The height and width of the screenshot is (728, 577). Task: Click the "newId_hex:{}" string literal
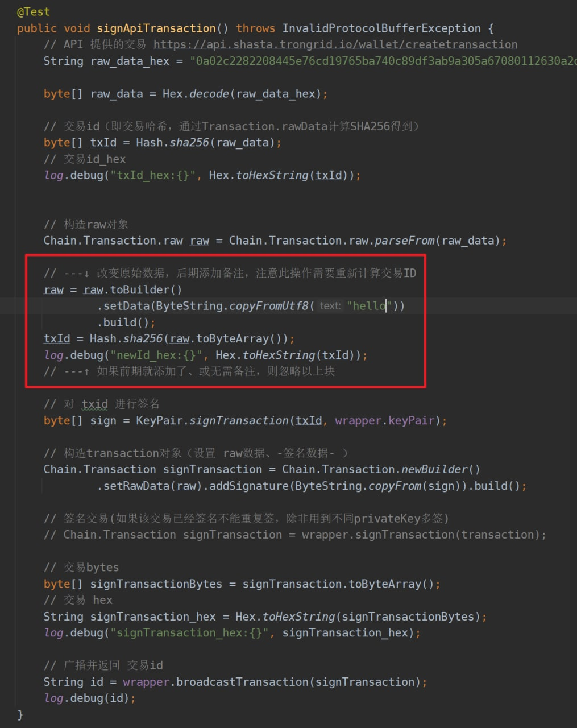click(x=156, y=355)
